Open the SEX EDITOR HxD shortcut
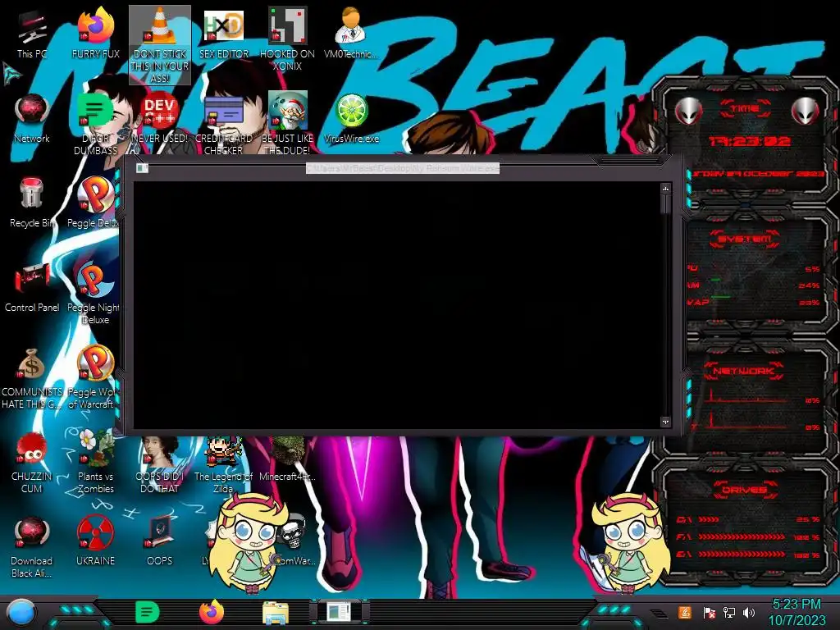This screenshot has height=630, width=840. 223,33
